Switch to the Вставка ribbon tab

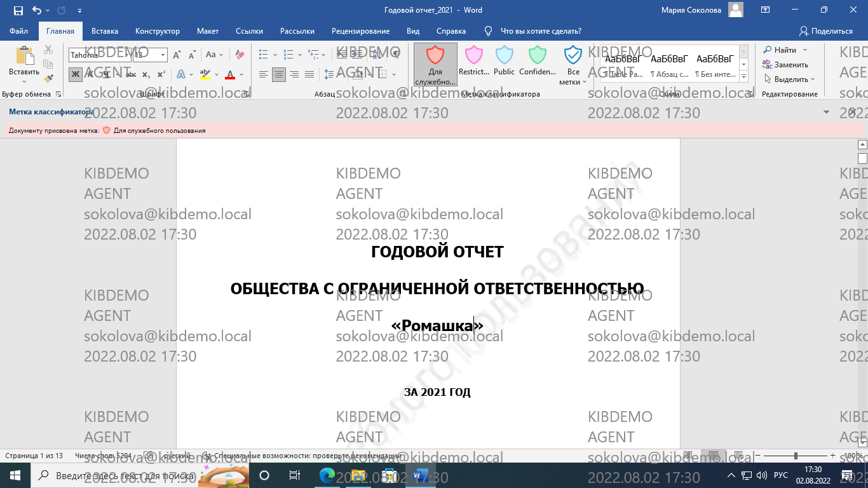click(x=105, y=31)
